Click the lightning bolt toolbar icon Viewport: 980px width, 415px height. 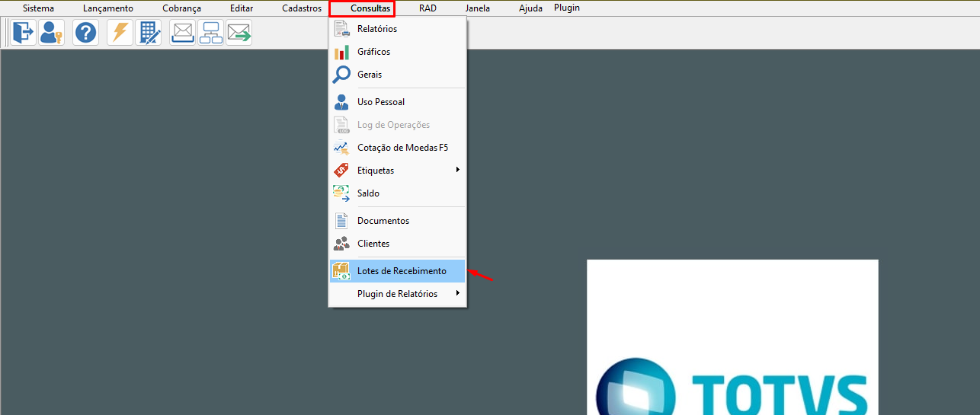click(120, 33)
